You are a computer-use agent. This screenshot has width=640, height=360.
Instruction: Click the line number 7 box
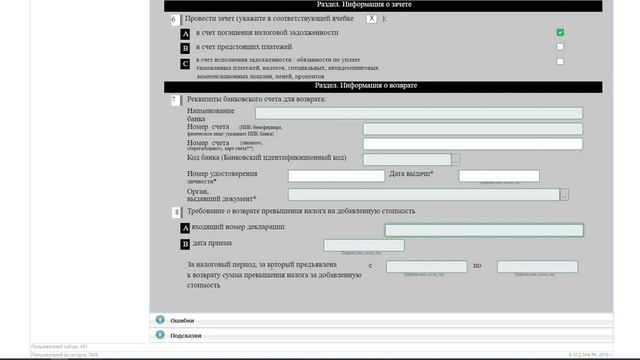coord(175,100)
